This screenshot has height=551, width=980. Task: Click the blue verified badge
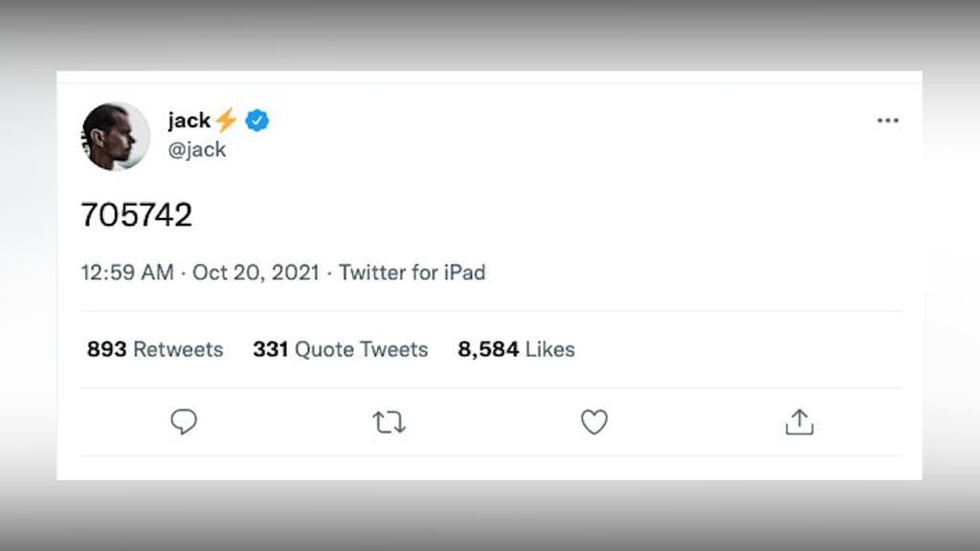(x=257, y=121)
